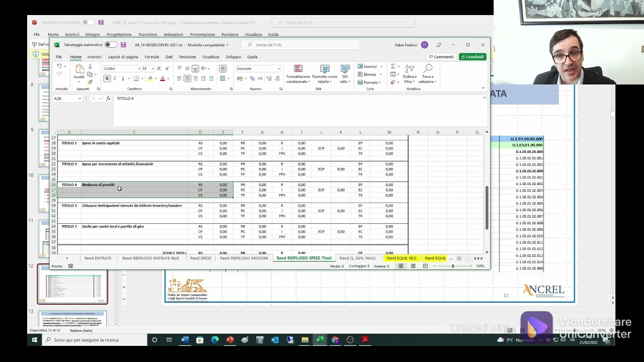Image resolution: width=644 pixels, height=362 pixels.
Task: Click the Paste (Incolla) clipboard icon
Action: pyautogui.click(x=79, y=69)
